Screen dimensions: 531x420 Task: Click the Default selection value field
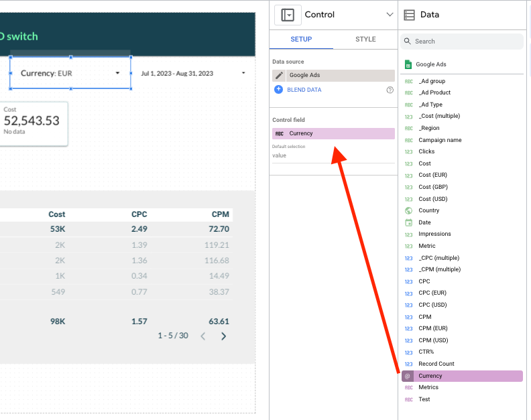333,155
